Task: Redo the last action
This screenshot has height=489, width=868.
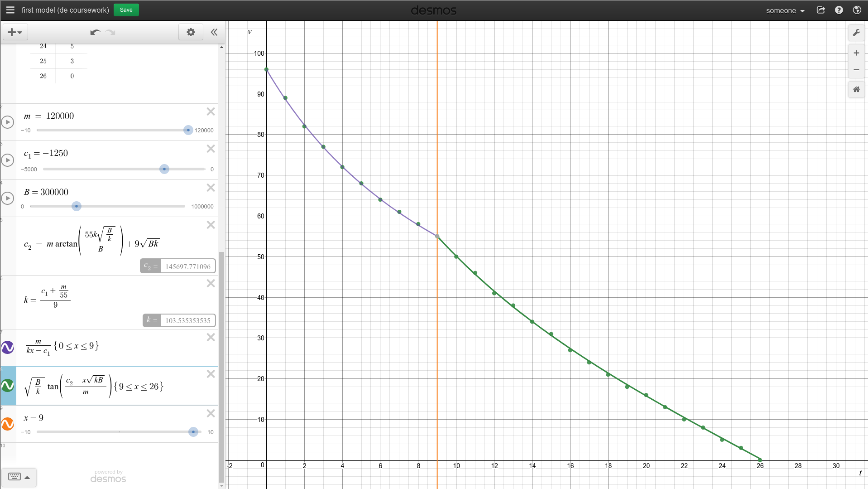Action: coord(110,32)
